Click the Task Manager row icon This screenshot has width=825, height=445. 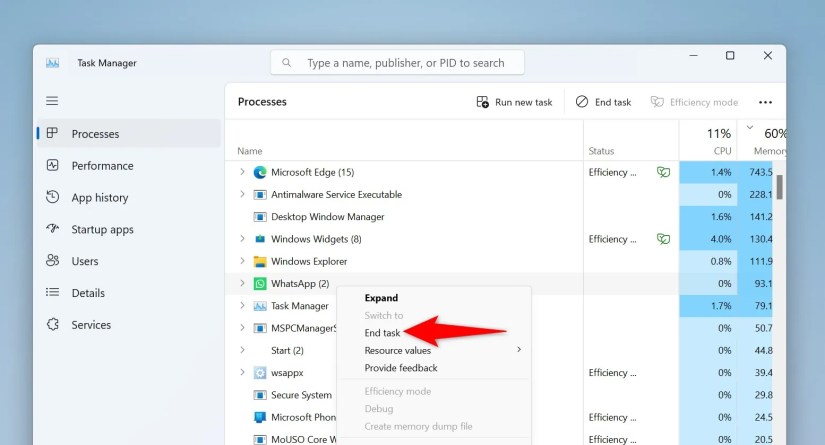(x=260, y=306)
